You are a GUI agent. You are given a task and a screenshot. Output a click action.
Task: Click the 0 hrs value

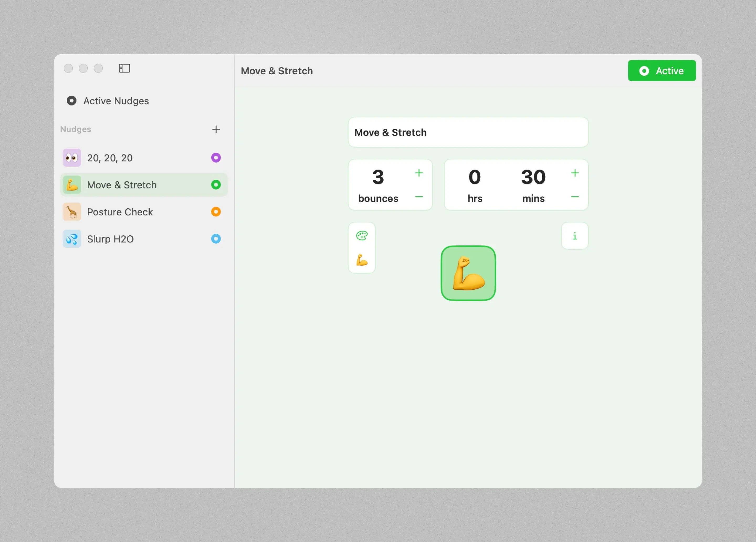[475, 177]
